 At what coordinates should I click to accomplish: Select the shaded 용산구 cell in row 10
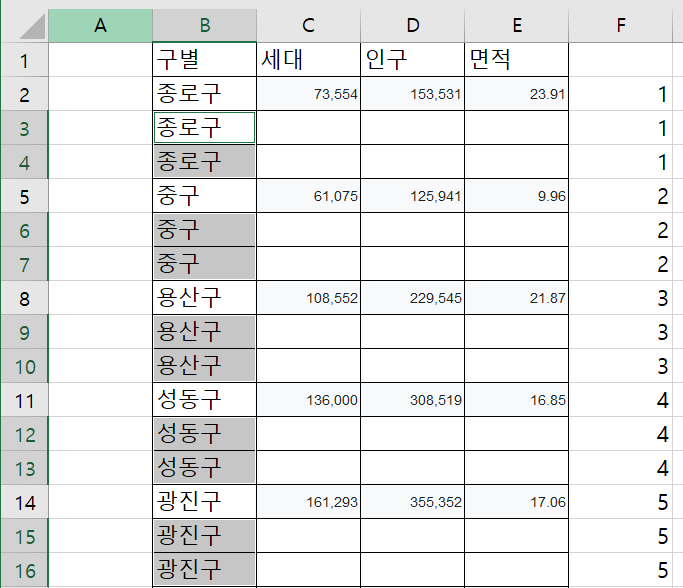[x=204, y=366]
